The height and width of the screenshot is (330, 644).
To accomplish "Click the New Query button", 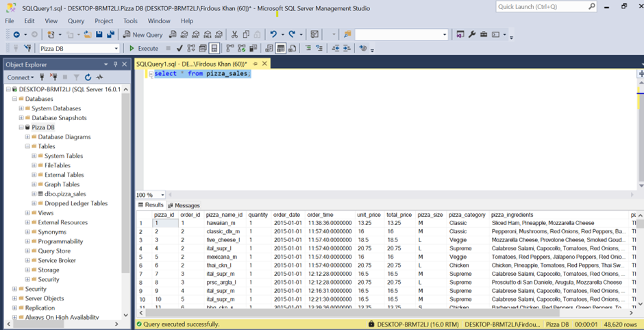I will click(x=143, y=34).
